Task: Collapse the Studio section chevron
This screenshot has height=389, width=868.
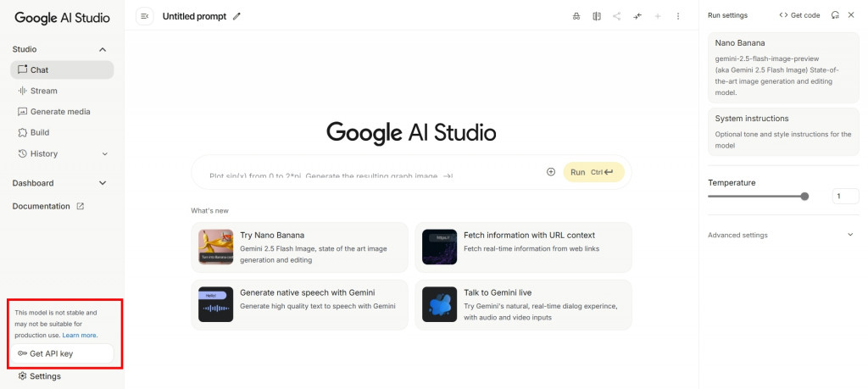Action: (103, 50)
